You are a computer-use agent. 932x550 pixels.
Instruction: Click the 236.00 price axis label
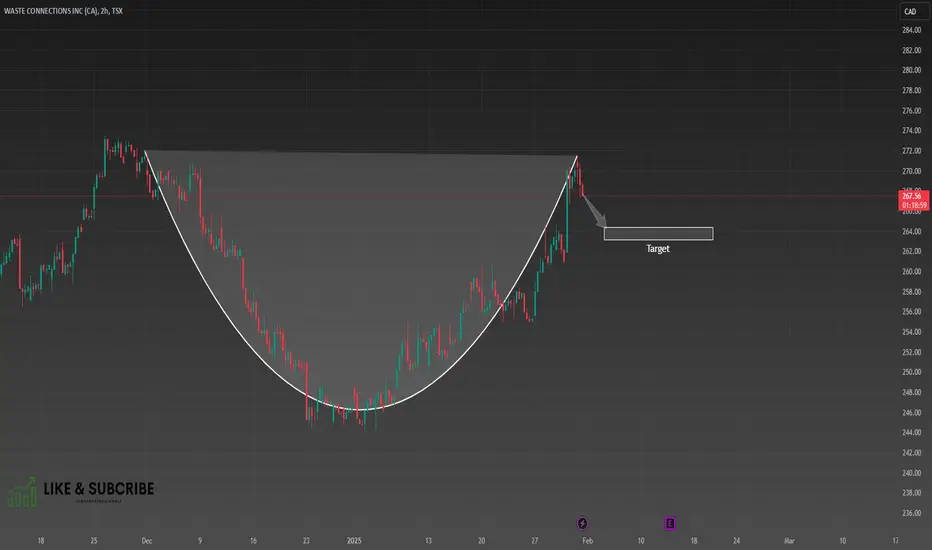click(911, 513)
